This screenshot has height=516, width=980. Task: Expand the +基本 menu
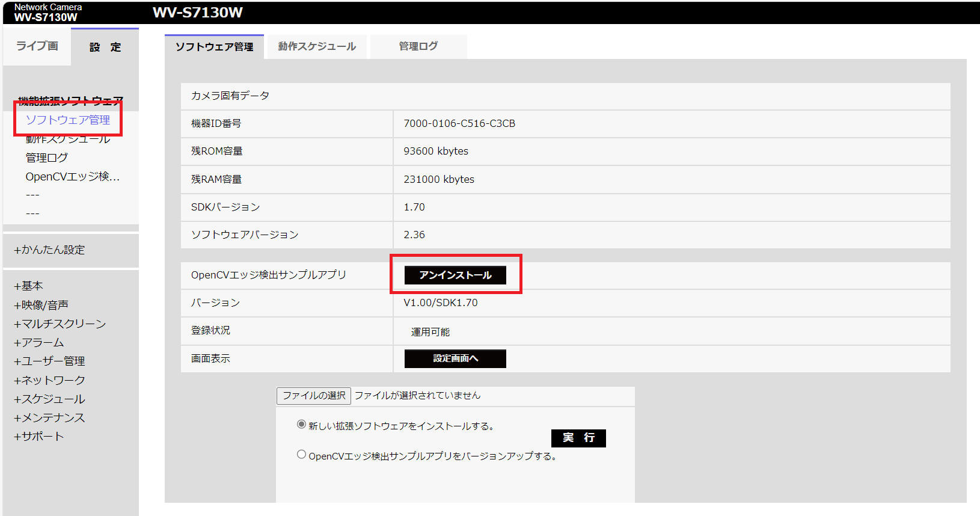click(28, 286)
